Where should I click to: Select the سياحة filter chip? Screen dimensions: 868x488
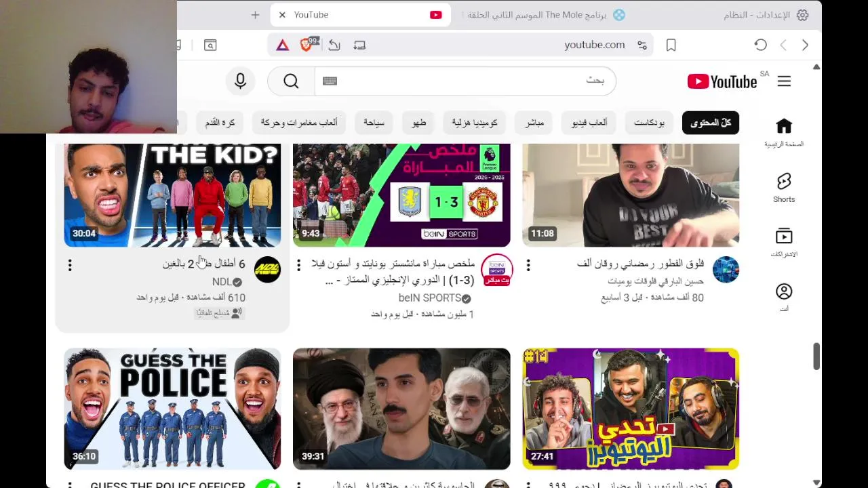[374, 123]
